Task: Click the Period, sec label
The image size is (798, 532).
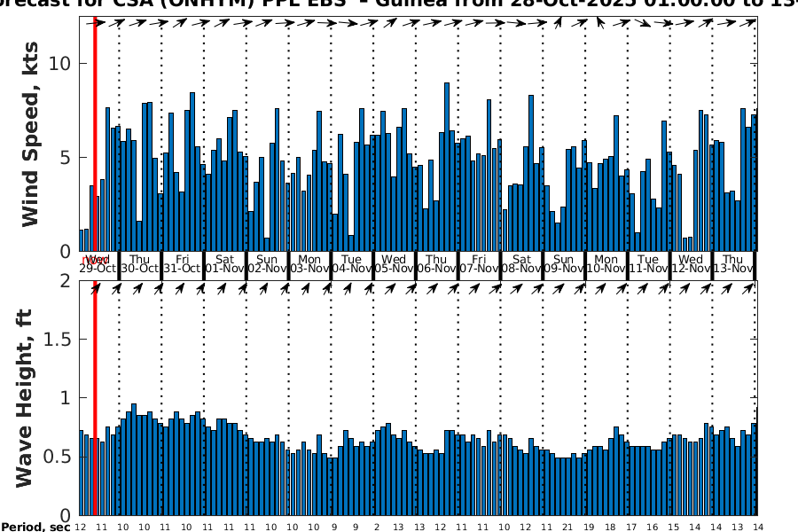Action: 35,527
